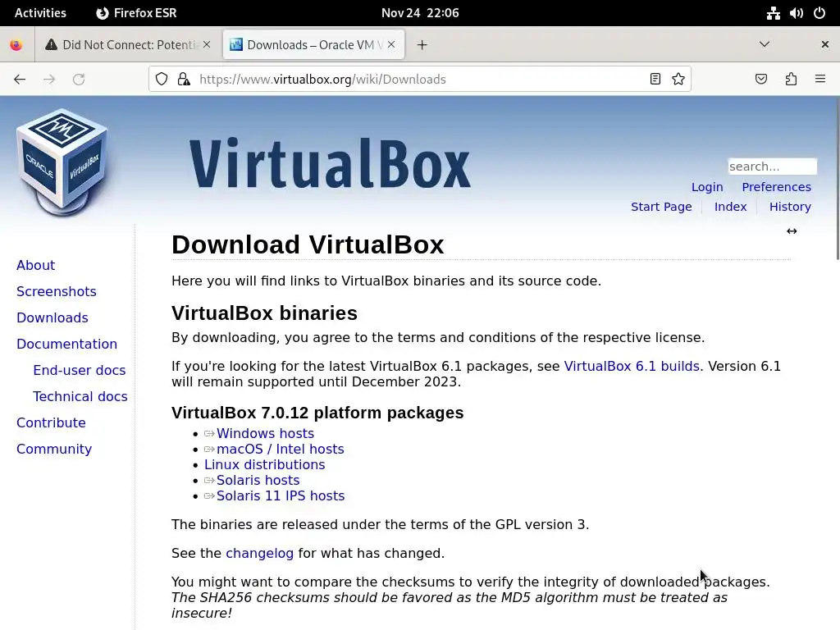840x630 pixels.
Task: Open the GNOME Activities overview
Action: (40, 13)
